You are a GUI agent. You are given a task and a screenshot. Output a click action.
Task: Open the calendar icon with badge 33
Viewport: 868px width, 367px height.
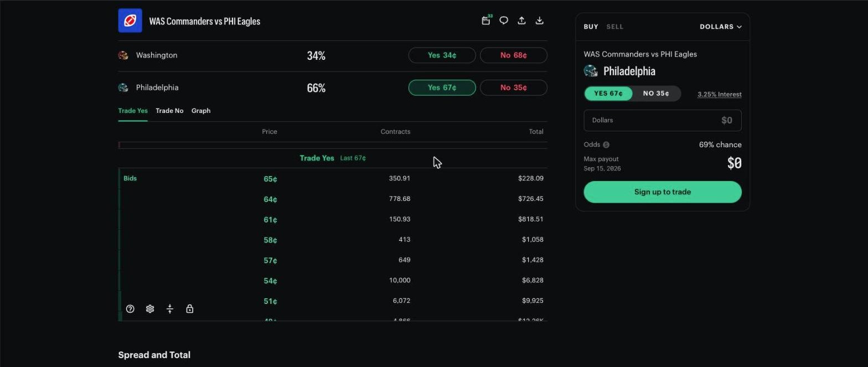[486, 20]
